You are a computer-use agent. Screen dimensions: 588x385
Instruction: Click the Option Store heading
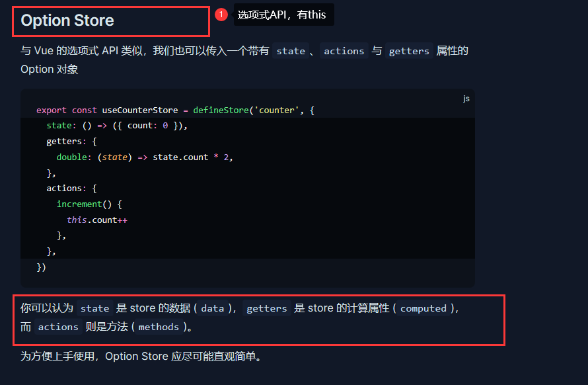point(67,21)
